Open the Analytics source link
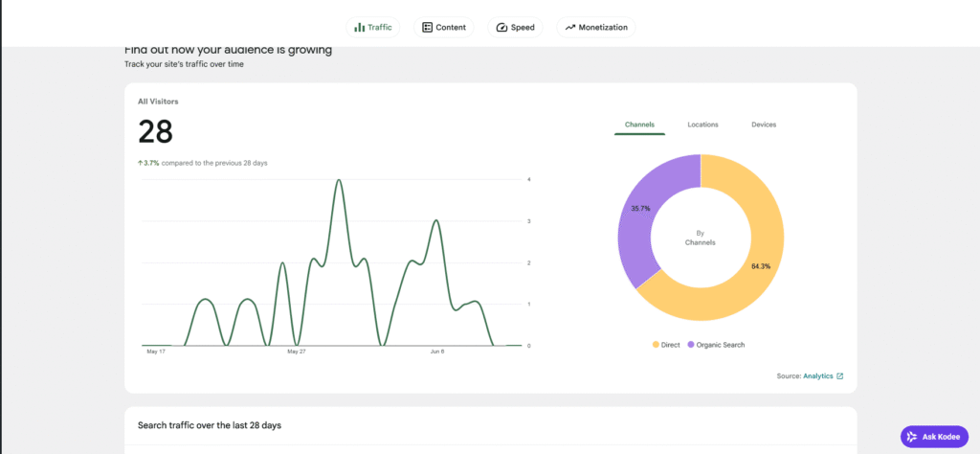This screenshot has width=980, height=454. [x=818, y=376]
